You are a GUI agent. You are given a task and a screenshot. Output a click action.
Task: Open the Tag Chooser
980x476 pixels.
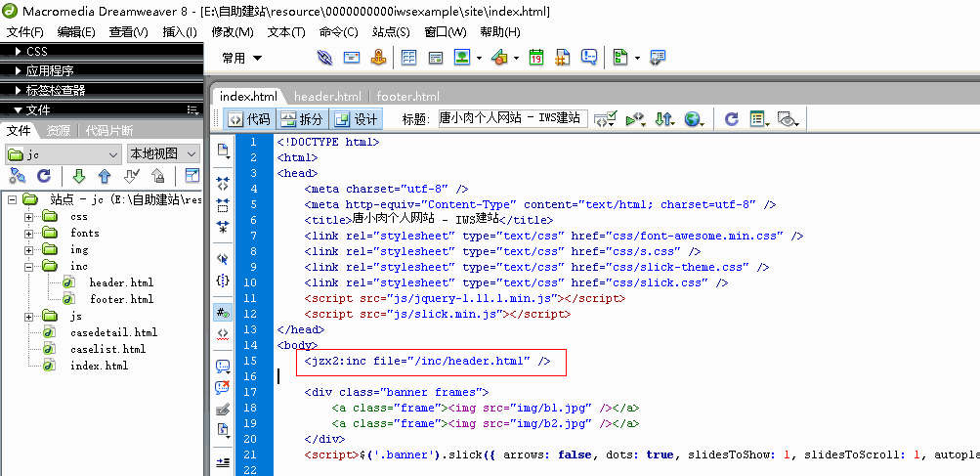[x=657, y=58]
